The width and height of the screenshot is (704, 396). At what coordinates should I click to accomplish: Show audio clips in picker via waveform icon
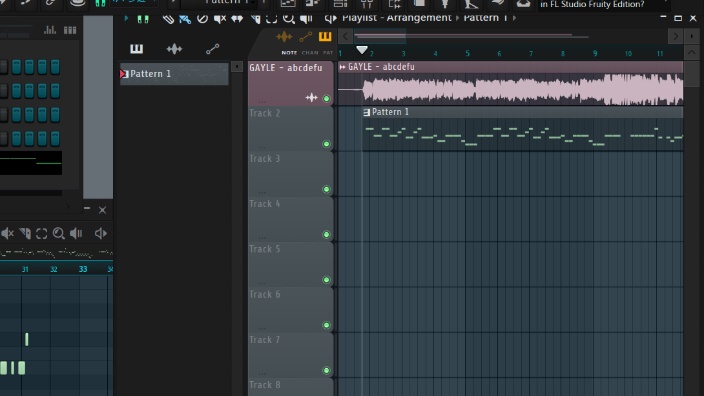174,49
